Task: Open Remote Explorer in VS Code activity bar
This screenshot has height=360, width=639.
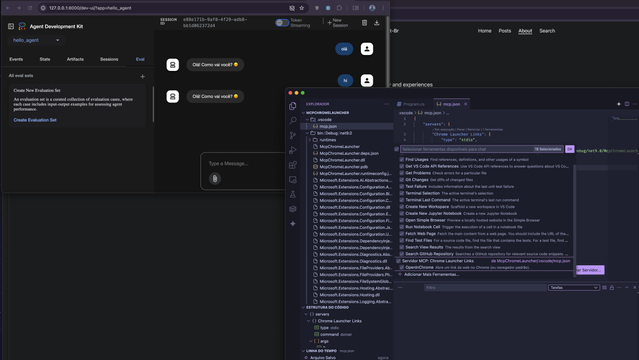Action: [x=293, y=179]
